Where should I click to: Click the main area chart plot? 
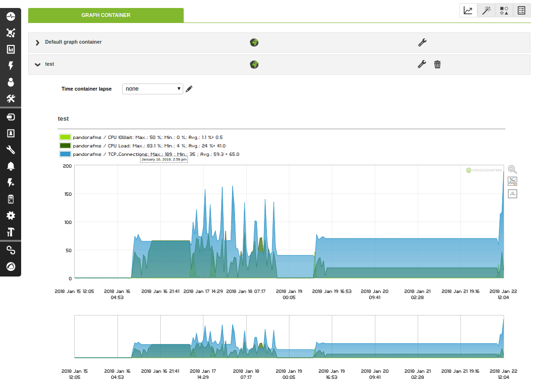(x=289, y=222)
